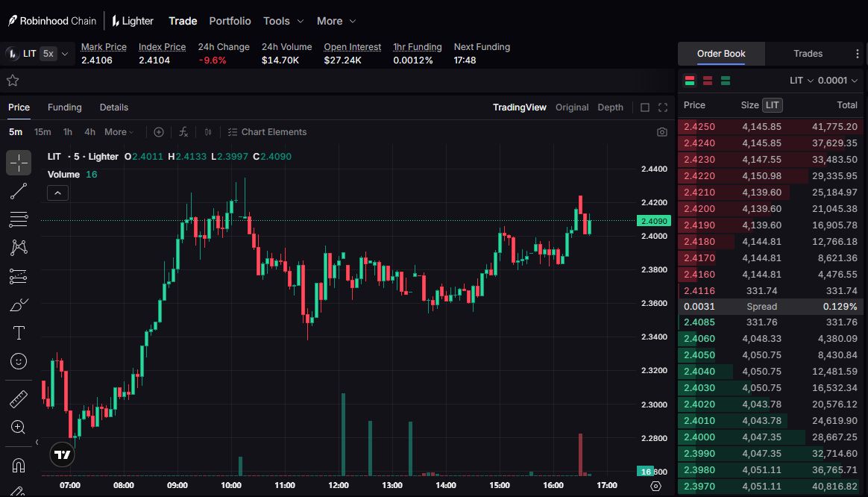Open the emoji icons tool
This screenshot has height=497, width=868.
coord(18,361)
